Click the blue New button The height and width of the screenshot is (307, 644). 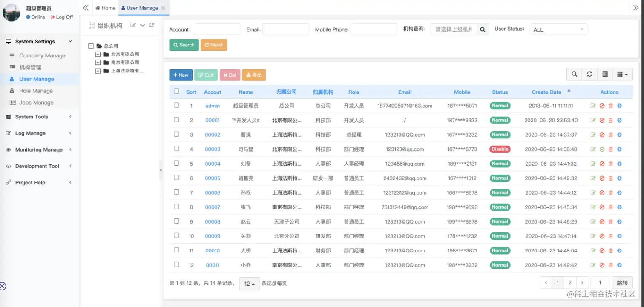181,75
